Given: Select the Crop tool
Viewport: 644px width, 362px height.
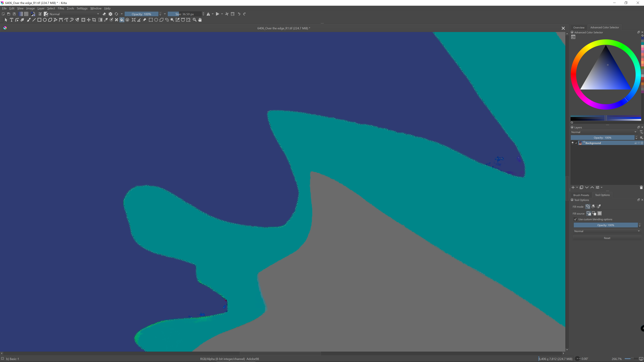Looking at the screenshot, I should click(x=94, y=20).
